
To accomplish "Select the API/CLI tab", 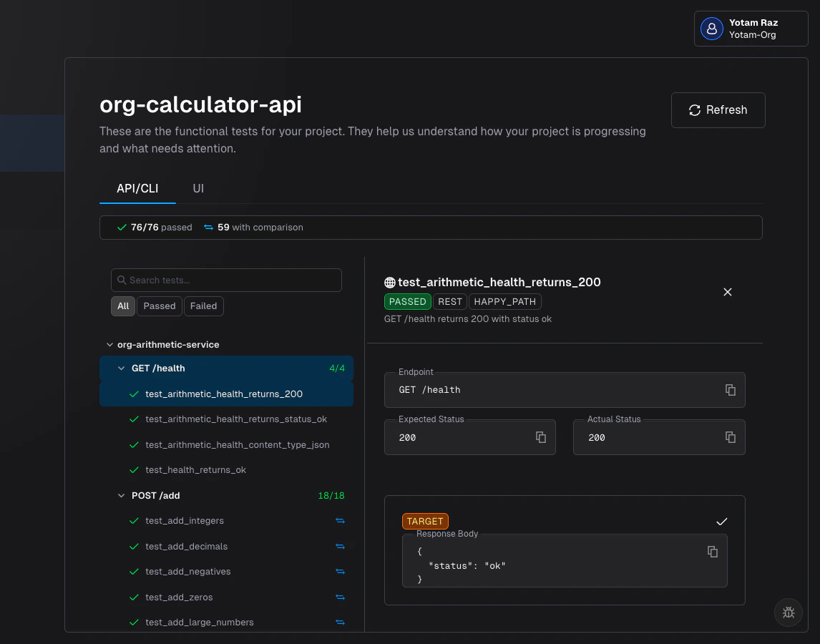I will pos(137,188).
